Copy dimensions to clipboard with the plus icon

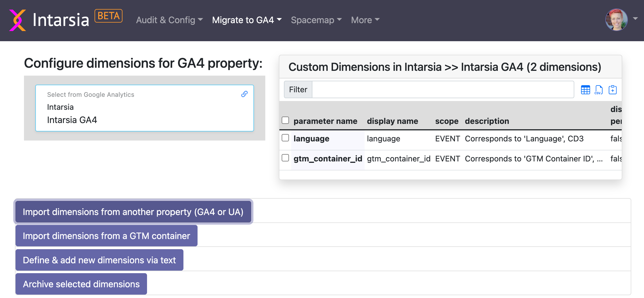click(612, 90)
